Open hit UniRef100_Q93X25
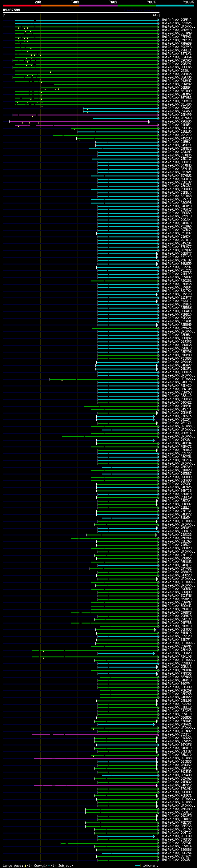 [177, 23]
